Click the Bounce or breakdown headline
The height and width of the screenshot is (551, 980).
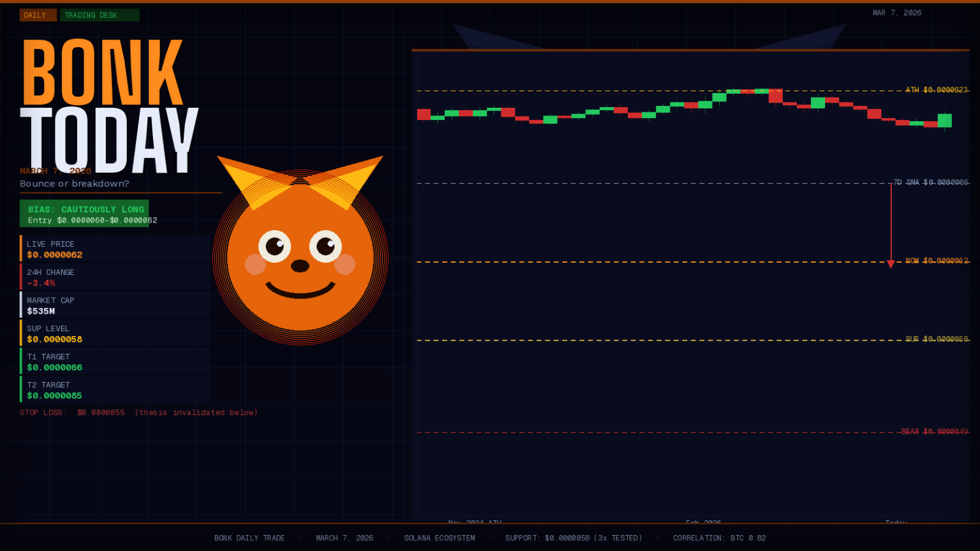point(74,184)
